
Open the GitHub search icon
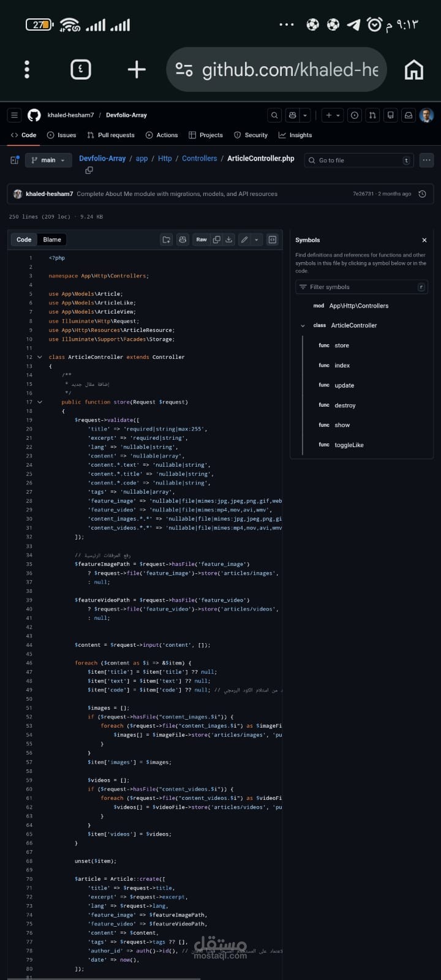click(x=274, y=115)
